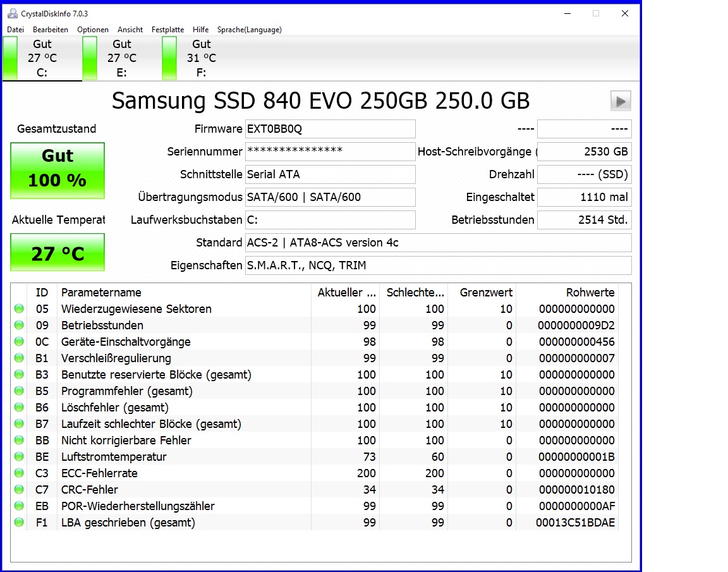The image size is (728, 572).
Task: Click the ID column header
Action: (x=42, y=293)
